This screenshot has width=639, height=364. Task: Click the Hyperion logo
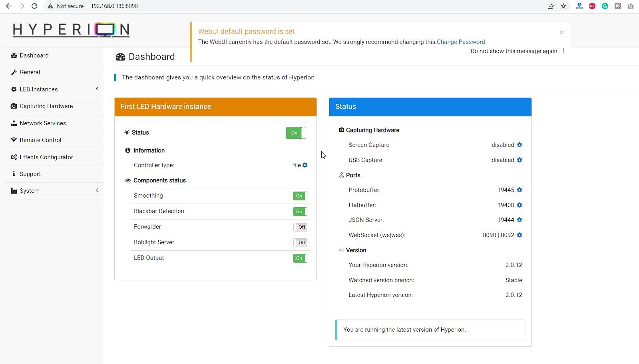[x=71, y=30]
